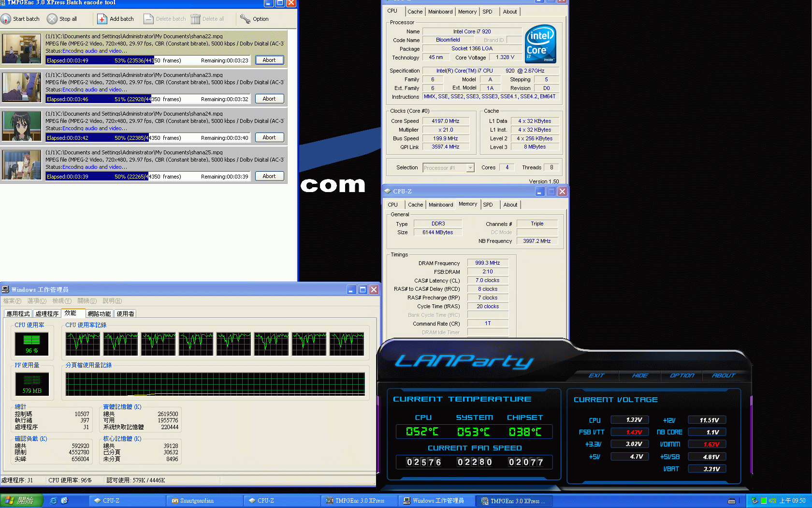Image resolution: width=812 pixels, height=508 pixels.
Task: Click the shana24.mpg encoding progress bar
Action: pyautogui.click(x=148, y=138)
